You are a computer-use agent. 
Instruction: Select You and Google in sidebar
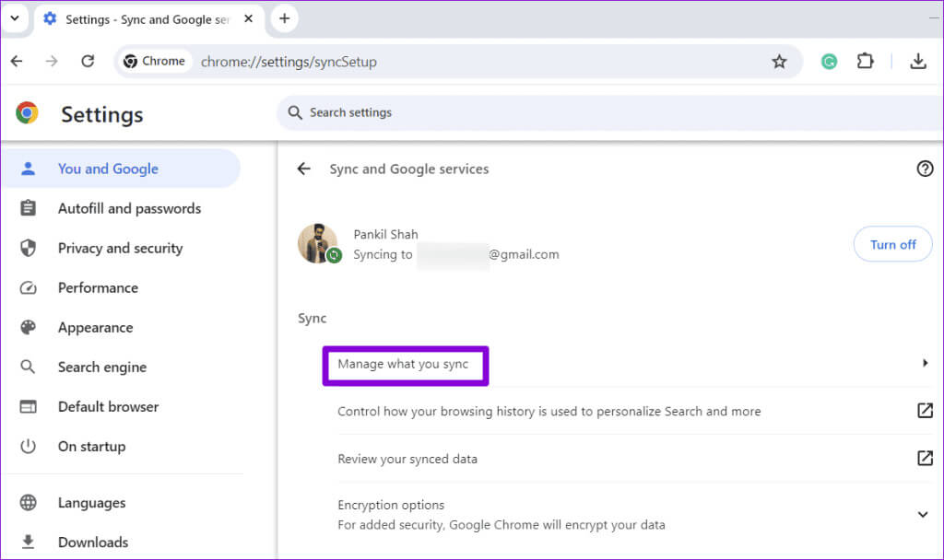(x=121, y=169)
